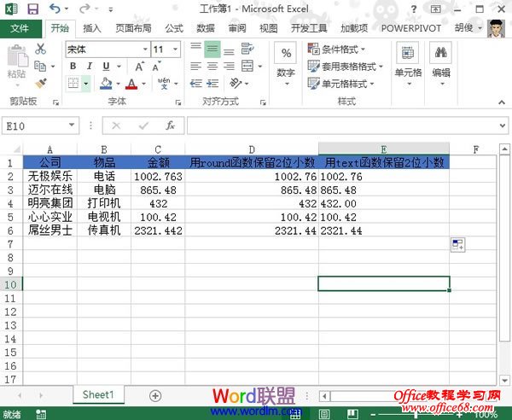Click the Help question mark icon
The image size is (512, 420).
(x=414, y=9)
